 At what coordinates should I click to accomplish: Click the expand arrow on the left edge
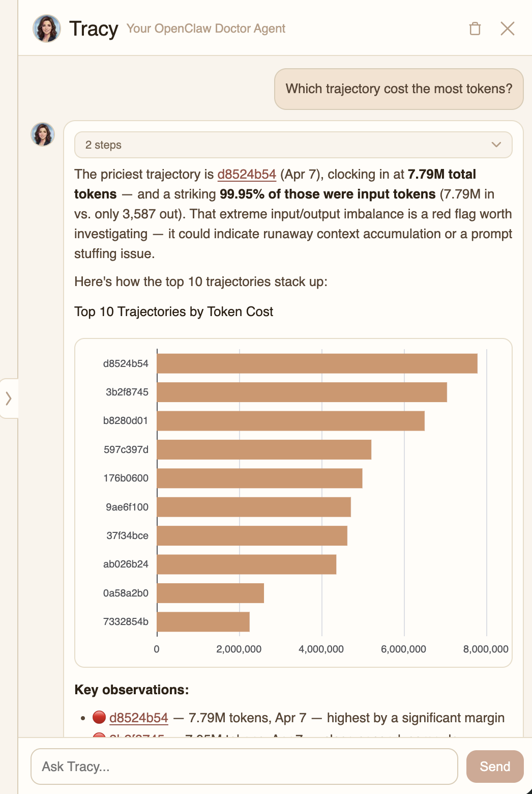(x=8, y=398)
